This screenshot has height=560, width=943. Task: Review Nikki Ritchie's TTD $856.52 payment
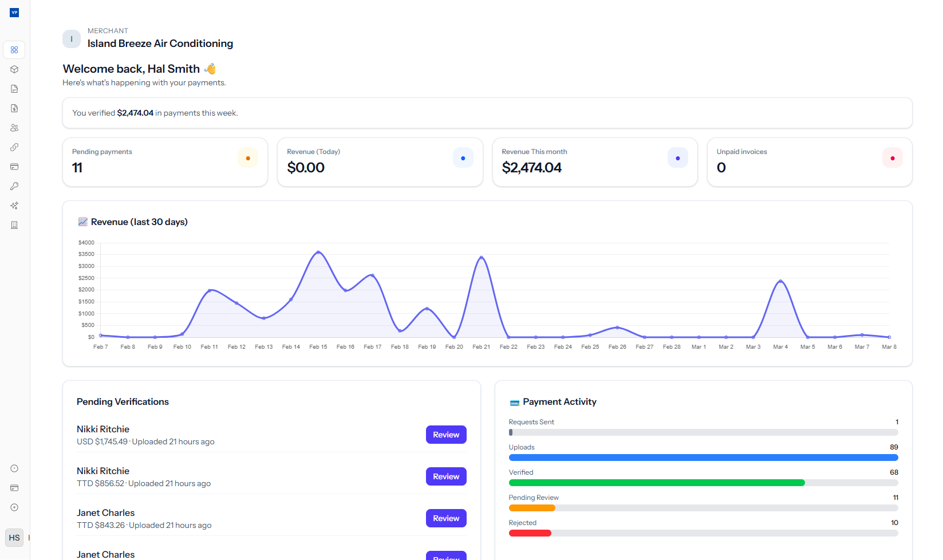pyautogui.click(x=446, y=476)
